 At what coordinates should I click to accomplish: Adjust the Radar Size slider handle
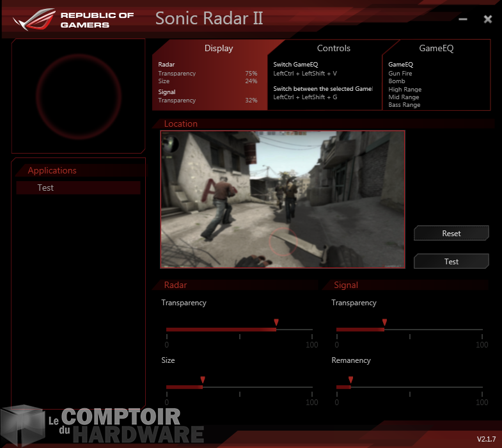(203, 380)
